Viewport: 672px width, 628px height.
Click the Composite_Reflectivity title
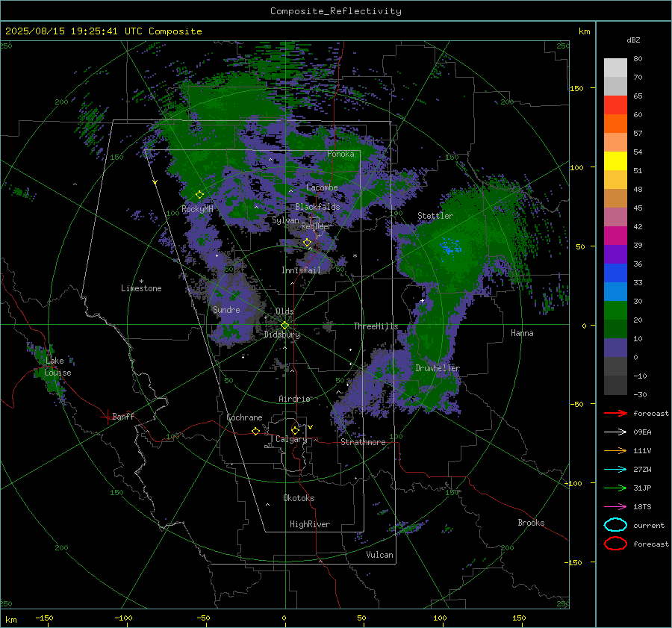[x=335, y=11]
